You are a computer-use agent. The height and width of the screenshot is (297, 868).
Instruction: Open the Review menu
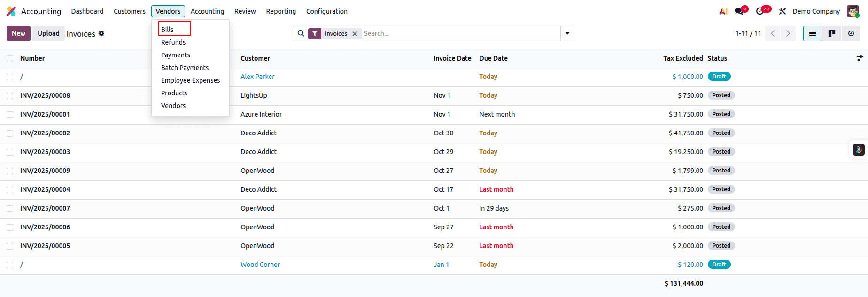click(245, 11)
